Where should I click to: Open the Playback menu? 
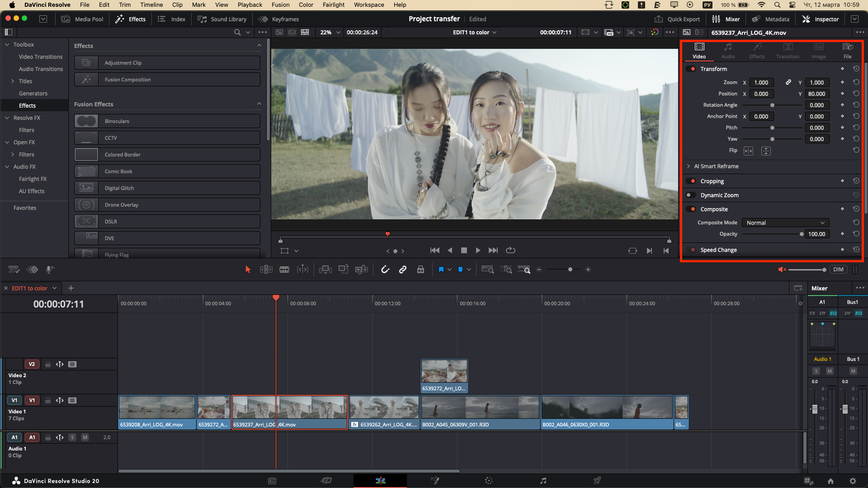click(250, 5)
